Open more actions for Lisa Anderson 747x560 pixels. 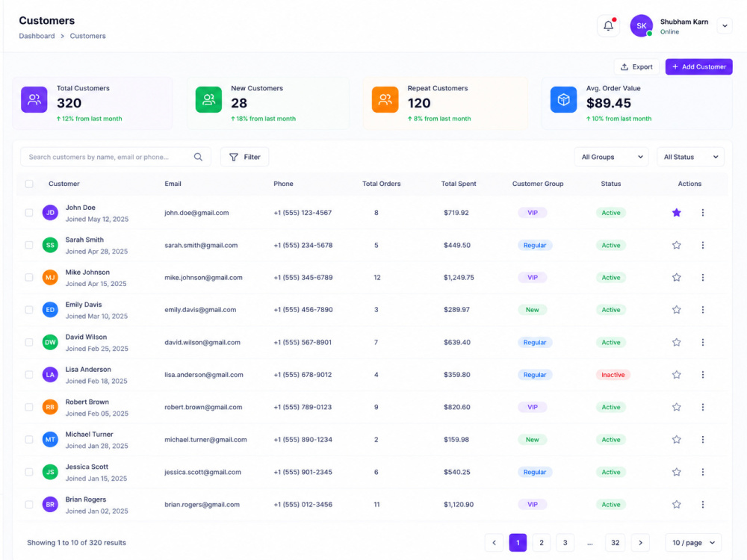[x=703, y=375]
